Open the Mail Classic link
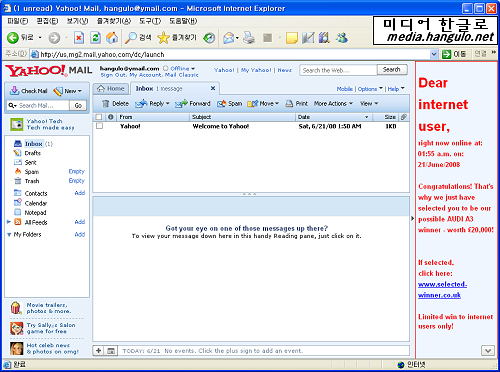500x372 pixels. click(x=182, y=75)
